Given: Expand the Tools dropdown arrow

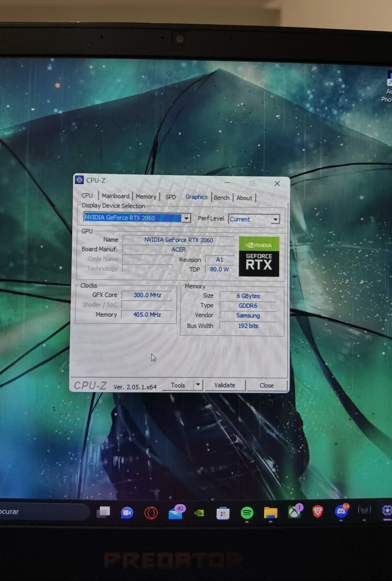Looking at the screenshot, I should tap(198, 384).
